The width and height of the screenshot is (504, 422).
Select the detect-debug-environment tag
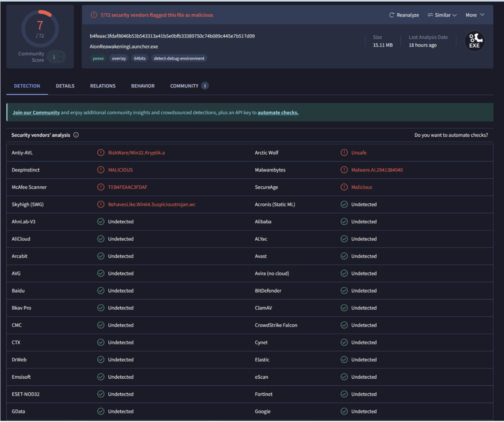pyautogui.click(x=179, y=58)
